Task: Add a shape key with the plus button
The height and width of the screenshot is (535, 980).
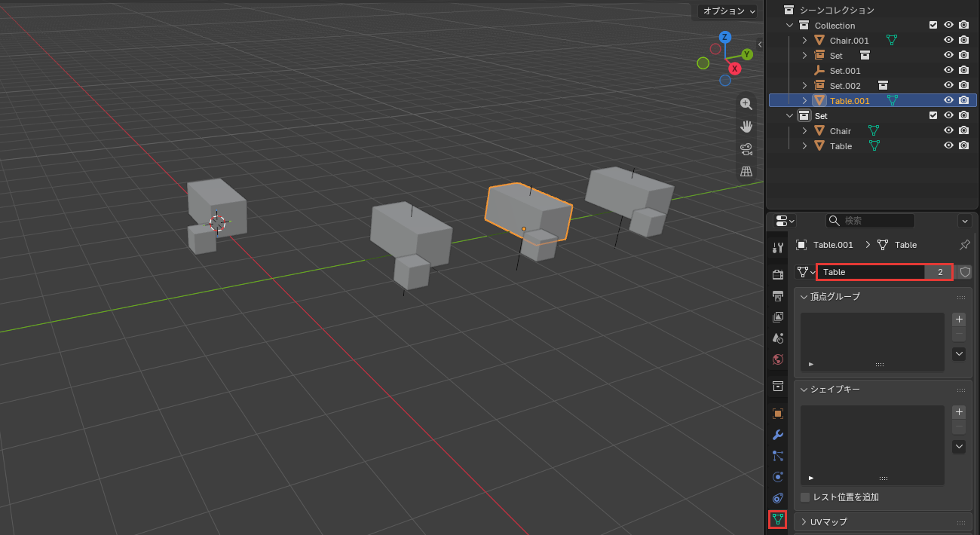Action: [959, 411]
